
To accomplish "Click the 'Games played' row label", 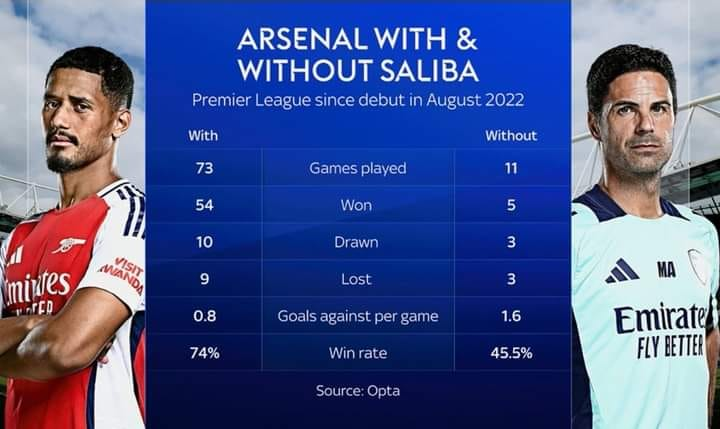I will pyautogui.click(x=357, y=168).
